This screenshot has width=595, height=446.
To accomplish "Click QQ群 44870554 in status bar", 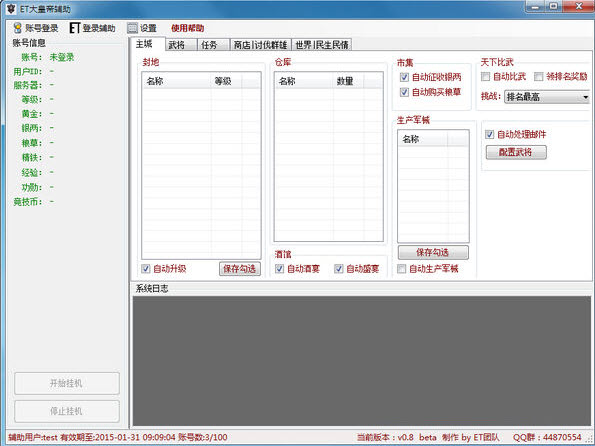I will [547, 438].
